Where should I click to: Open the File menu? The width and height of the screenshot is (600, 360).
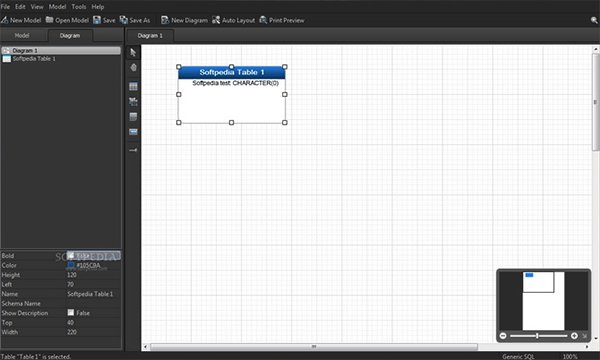[5, 7]
